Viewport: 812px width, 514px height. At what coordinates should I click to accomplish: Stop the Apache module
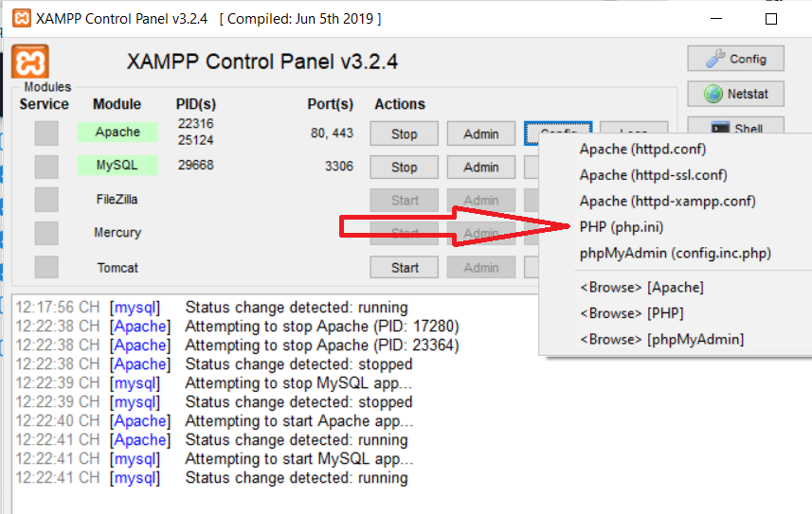click(404, 133)
